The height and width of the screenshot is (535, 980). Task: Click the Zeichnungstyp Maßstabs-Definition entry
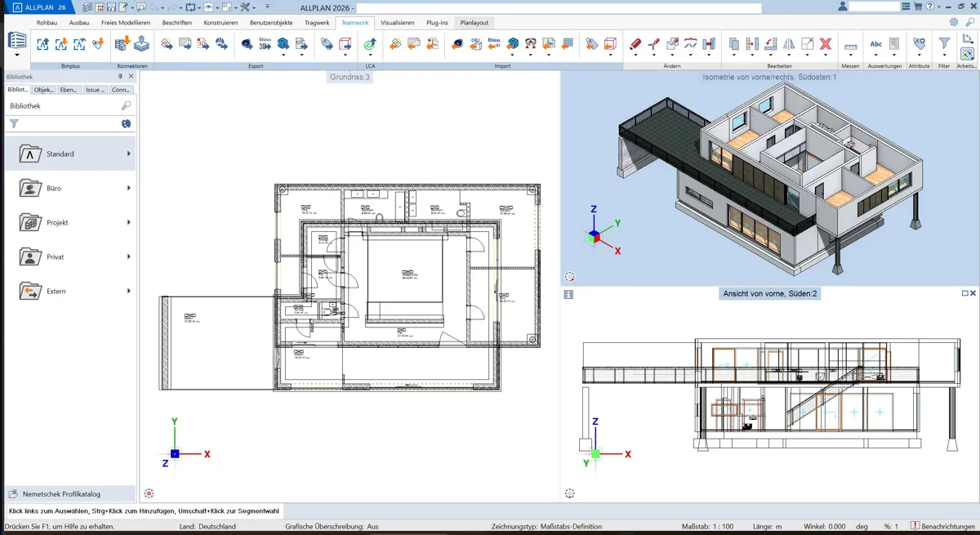pyautogui.click(x=546, y=527)
